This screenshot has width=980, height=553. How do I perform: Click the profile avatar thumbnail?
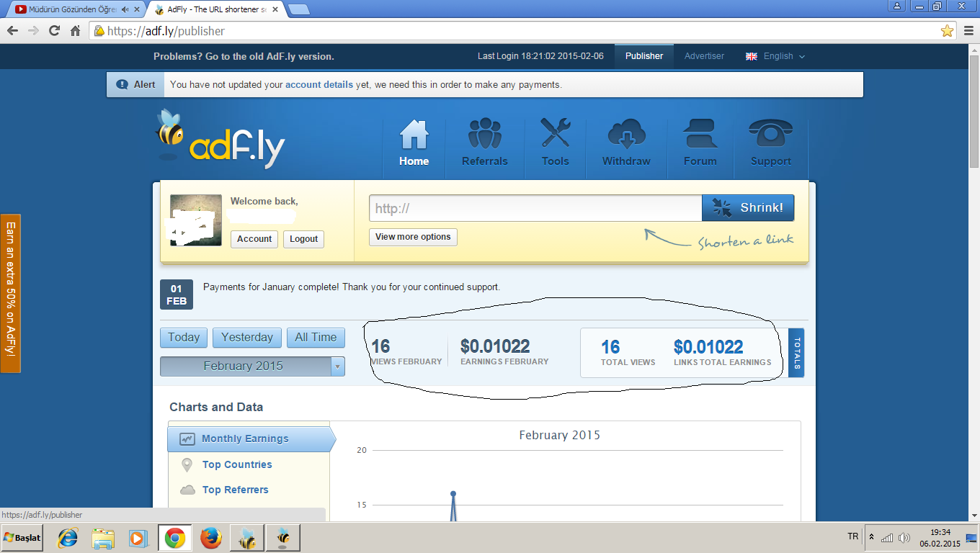point(196,220)
